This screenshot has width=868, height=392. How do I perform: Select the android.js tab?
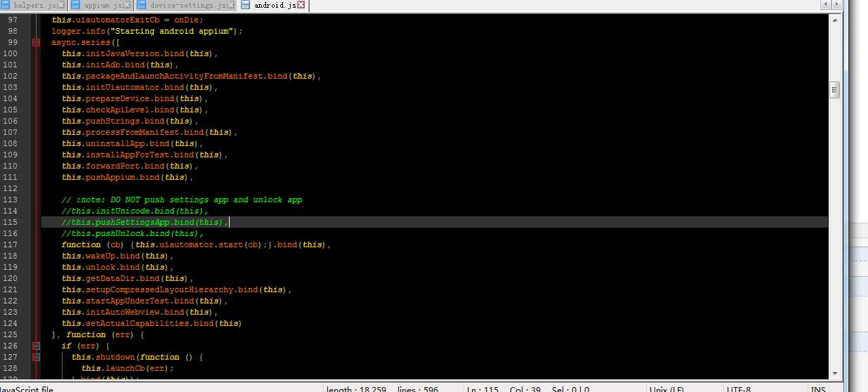point(275,6)
